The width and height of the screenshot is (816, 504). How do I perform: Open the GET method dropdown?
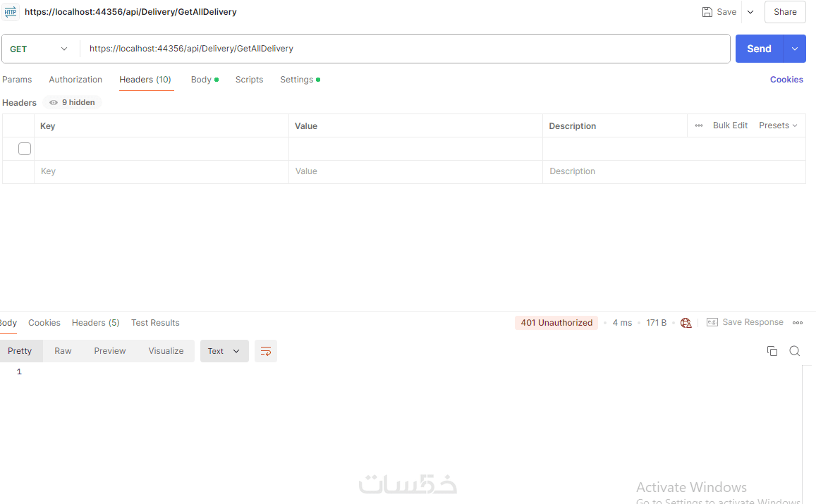(39, 49)
